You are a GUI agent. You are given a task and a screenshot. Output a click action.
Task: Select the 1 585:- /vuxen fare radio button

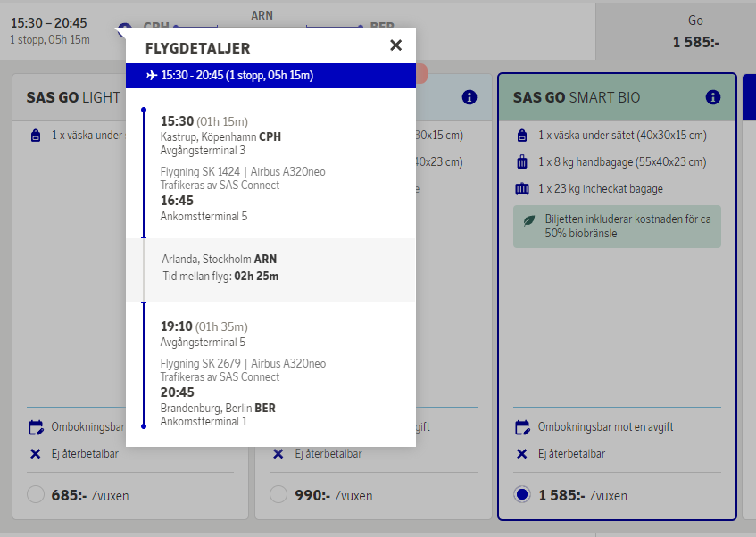click(523, 495)
